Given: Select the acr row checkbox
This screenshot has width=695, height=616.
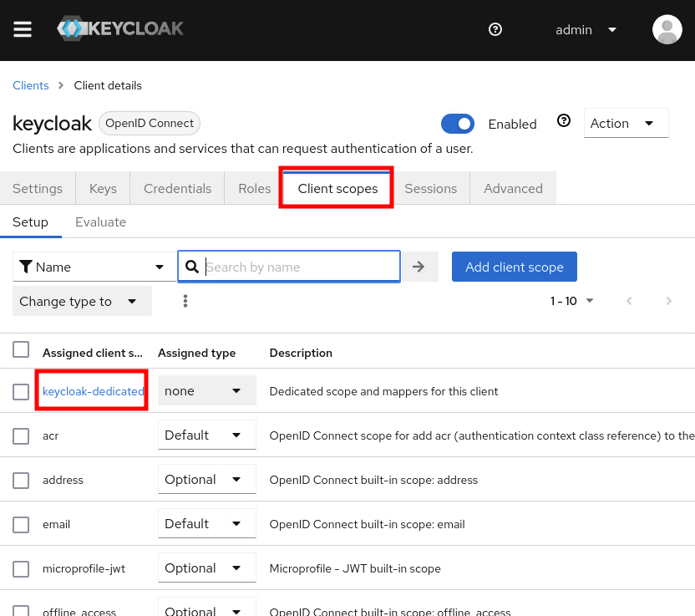Looking at the screenshot, I should (x=21, y=436).
